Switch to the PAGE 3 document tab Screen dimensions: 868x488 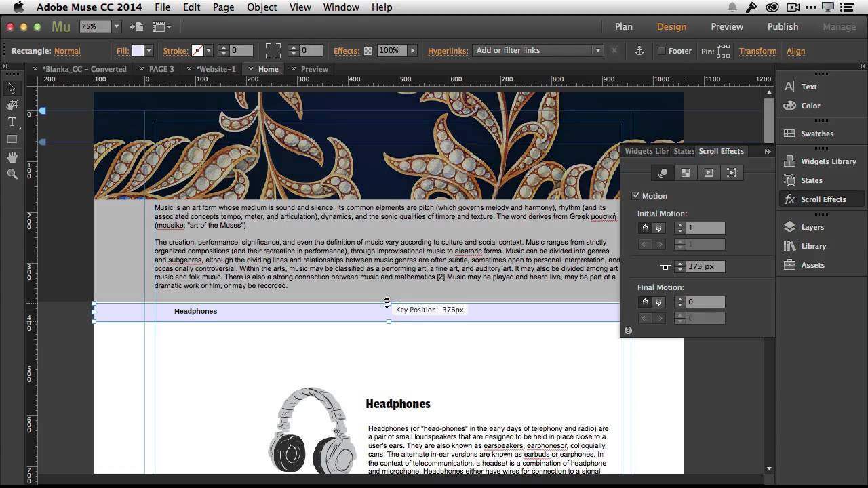click(161, 69)
